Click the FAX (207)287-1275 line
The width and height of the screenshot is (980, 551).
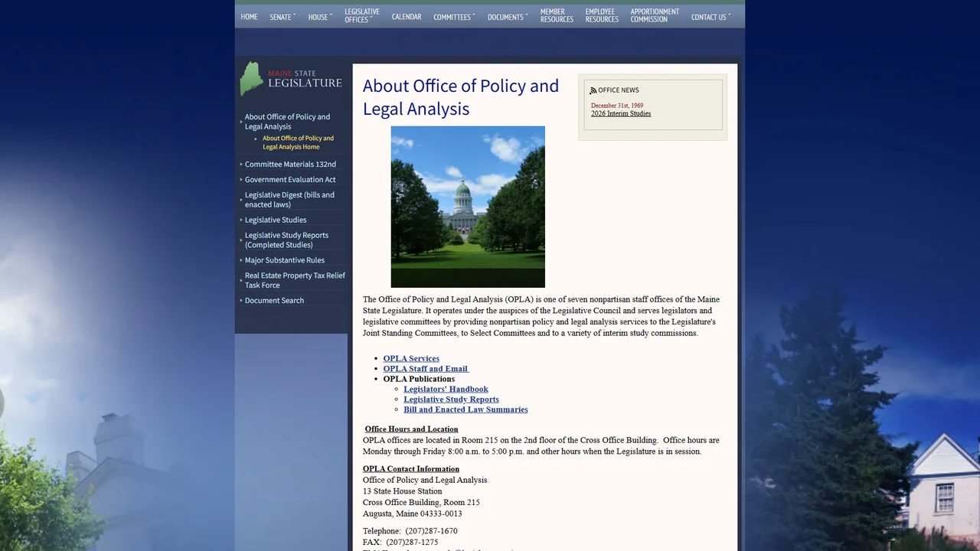pos(400,543)
